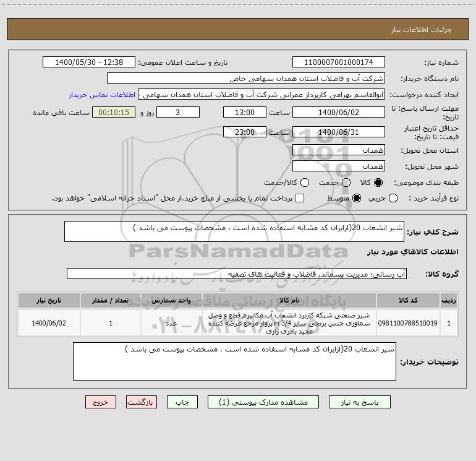The height and width of the screenshot is (461, 476).
Task: Click the تعداد / مقدار column header
Action: (111, 300)
